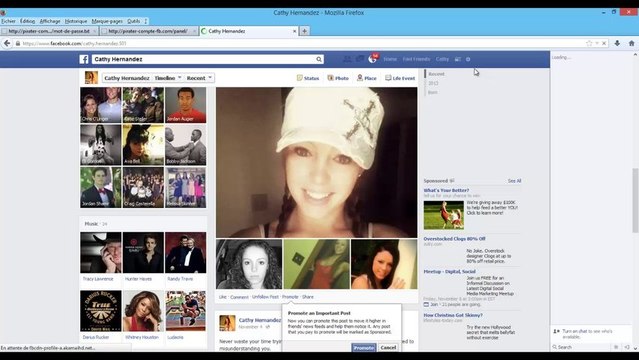Click the What's Your Better ad image

(x=443, y=214)
